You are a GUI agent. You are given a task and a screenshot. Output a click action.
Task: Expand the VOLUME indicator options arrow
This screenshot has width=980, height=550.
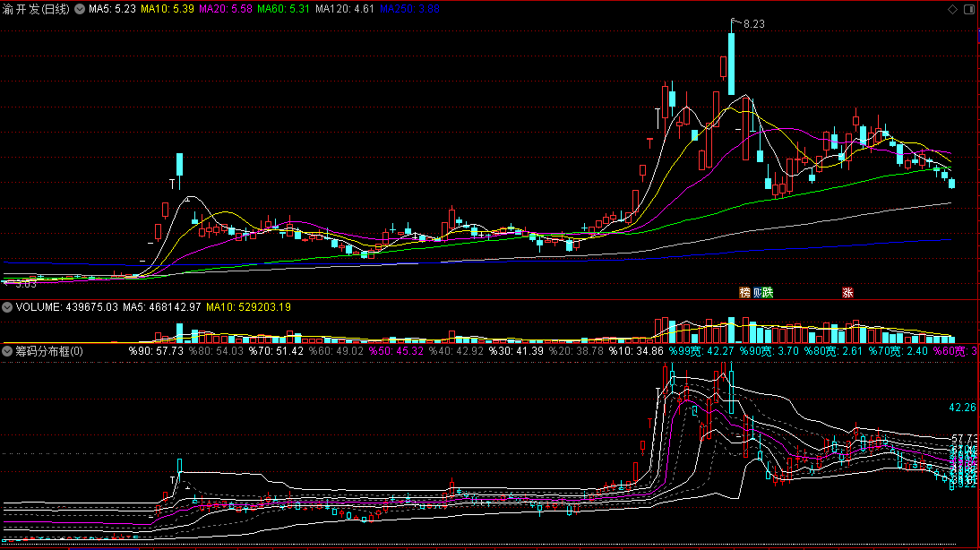coord(7,307)
